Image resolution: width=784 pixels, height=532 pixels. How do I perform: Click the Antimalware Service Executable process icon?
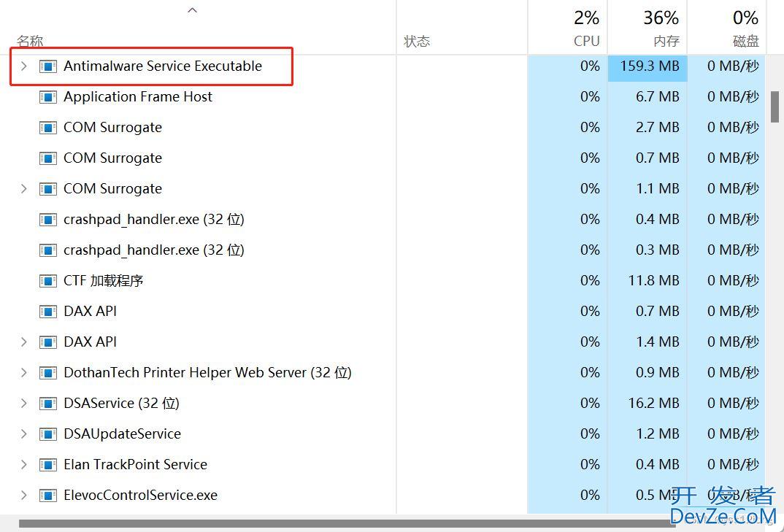point(48,66)
